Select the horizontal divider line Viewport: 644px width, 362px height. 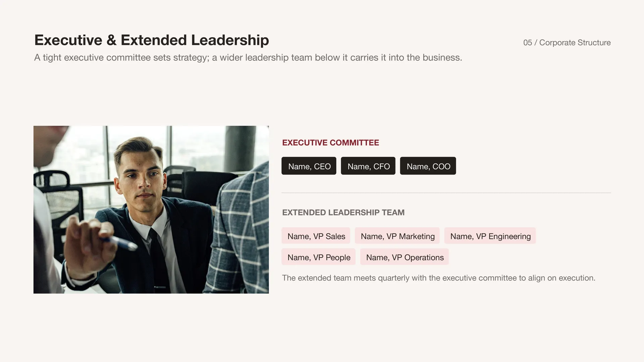(446, 193)
